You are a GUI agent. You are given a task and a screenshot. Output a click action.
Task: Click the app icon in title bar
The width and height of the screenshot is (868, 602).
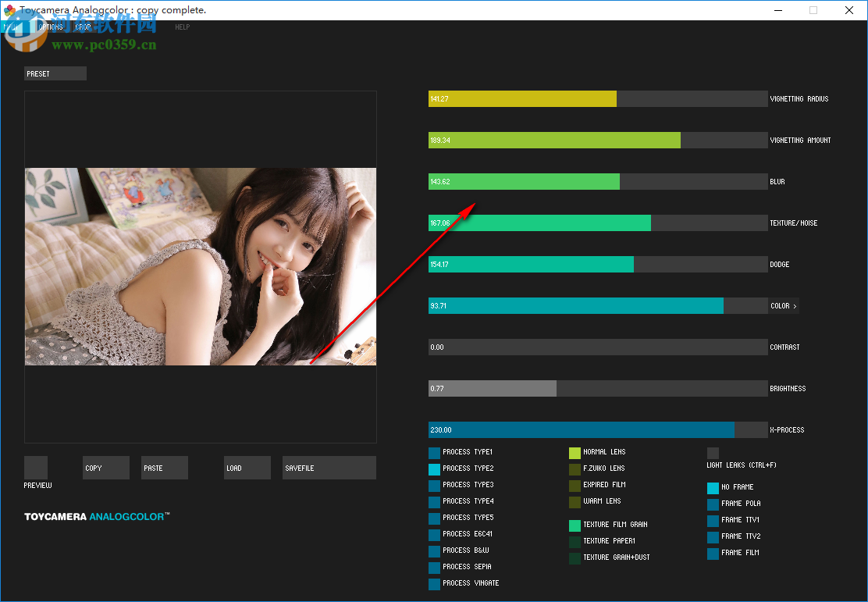pos(9,10)
